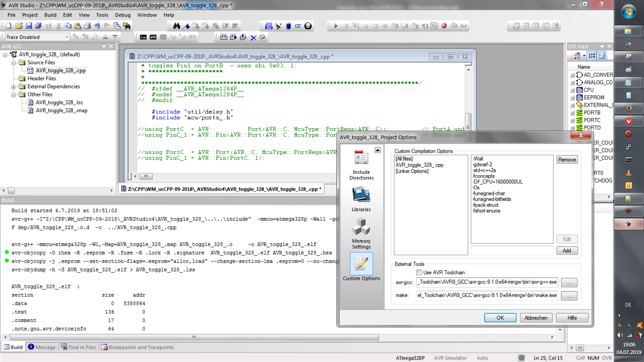Browse for the avr-gcc executable with the ... button
644x362 pixels.
[x=569, y=283]
